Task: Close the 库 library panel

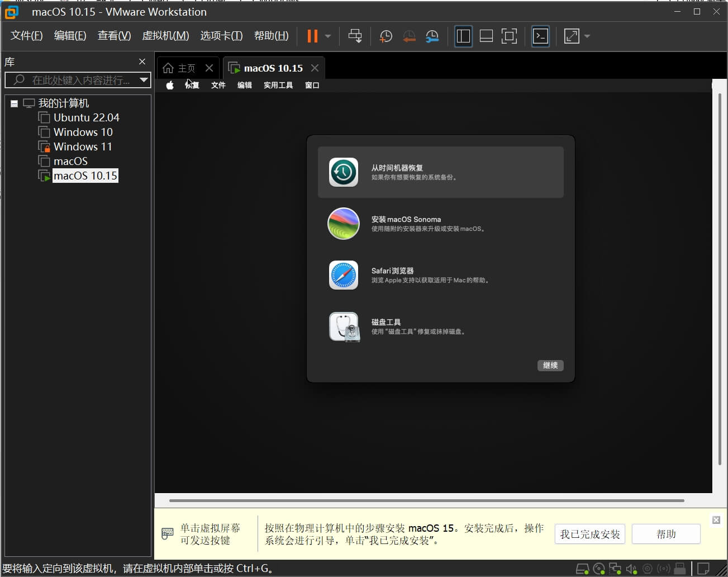Action: (142, 62)
